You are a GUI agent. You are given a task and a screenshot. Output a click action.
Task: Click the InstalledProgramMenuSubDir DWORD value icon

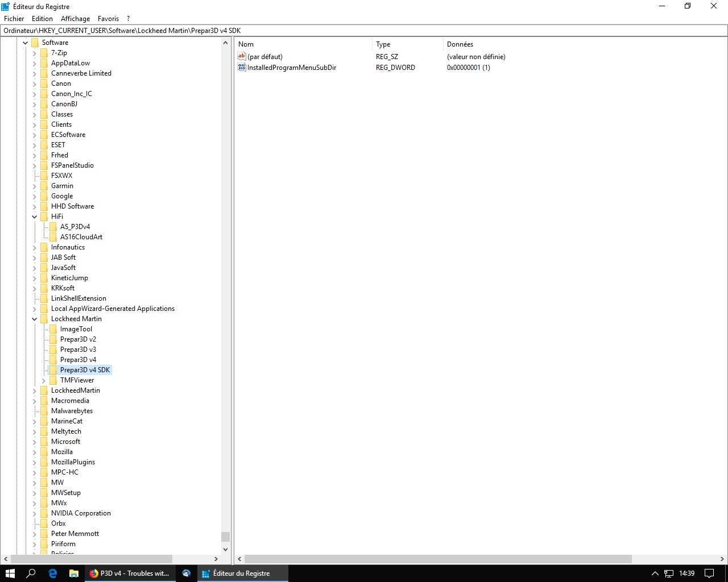tap(242, 67)
